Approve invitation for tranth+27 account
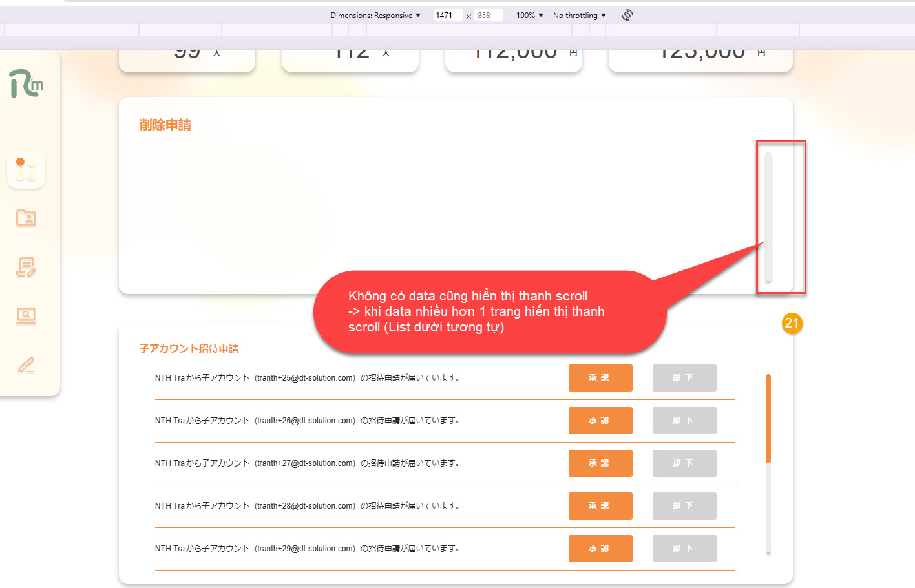The image size is (915, 588). click(600, 463)
